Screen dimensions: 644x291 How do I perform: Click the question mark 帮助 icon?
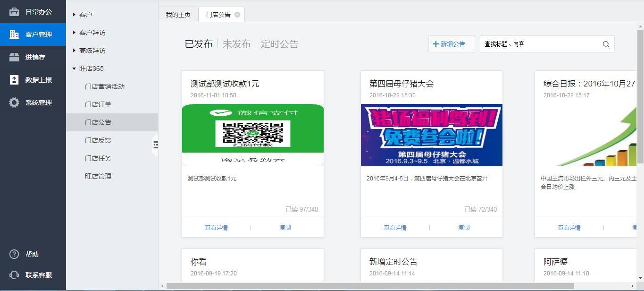pos(14,254)
